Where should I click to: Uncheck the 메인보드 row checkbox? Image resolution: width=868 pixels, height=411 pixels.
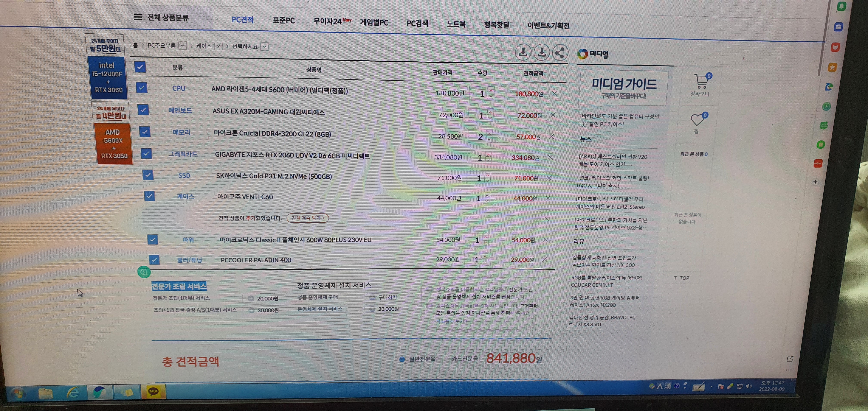coord(143,110)
